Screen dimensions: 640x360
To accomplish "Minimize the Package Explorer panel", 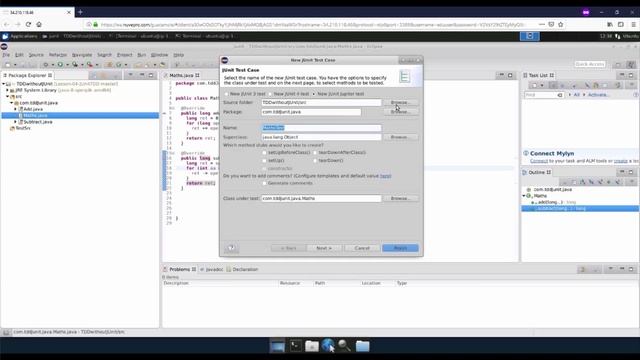I will point(142,75).
